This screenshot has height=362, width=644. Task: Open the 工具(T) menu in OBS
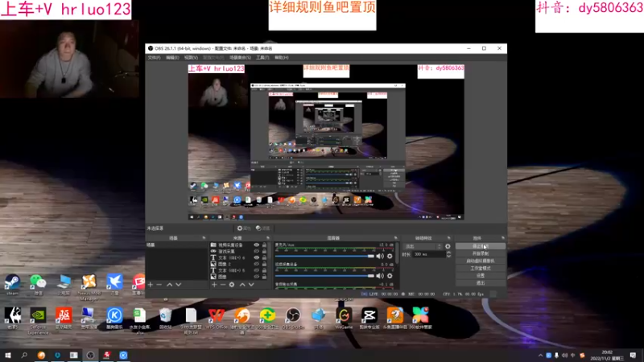tap(262, 57)
